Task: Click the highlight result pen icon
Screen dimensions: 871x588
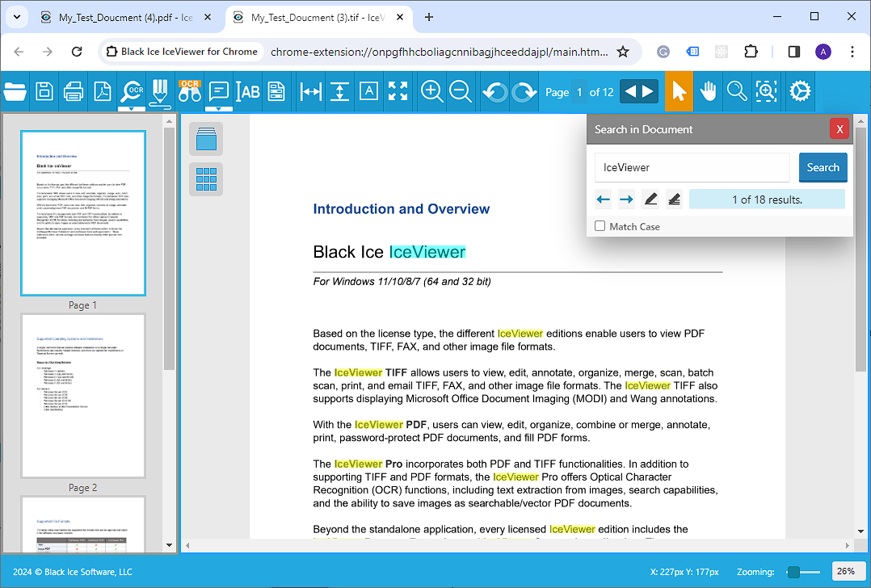Action: (650, 199)
